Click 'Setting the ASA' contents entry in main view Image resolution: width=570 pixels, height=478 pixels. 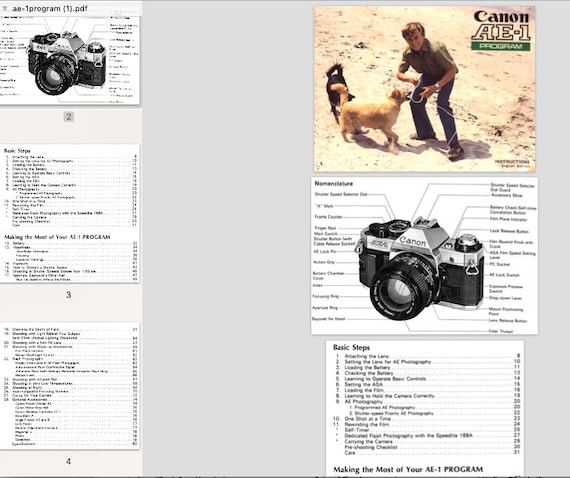(x=364, y=384)
